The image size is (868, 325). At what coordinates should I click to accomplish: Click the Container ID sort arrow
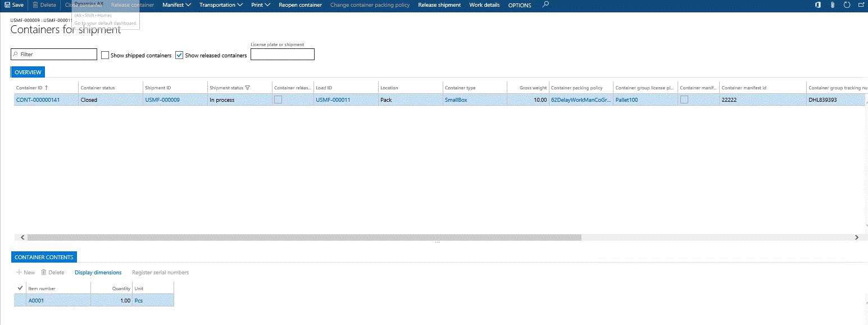tap(47, 88)
